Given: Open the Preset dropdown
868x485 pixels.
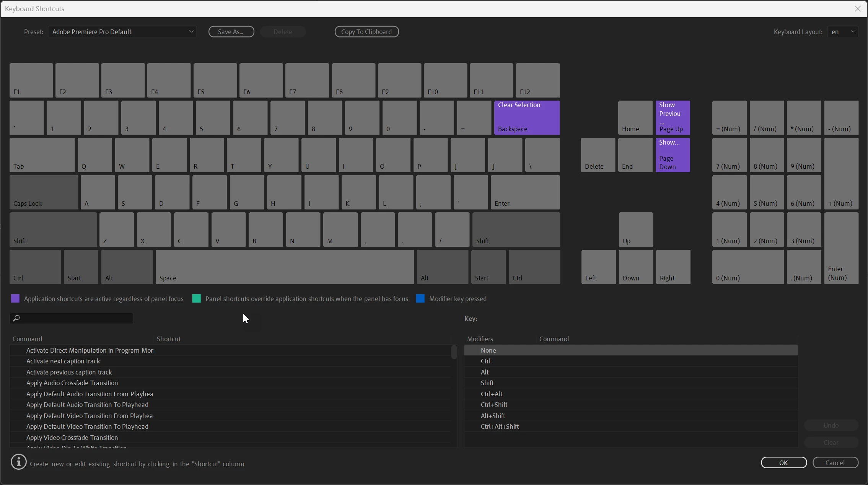Looking at the screenshot, I should [x=122, y=32].
